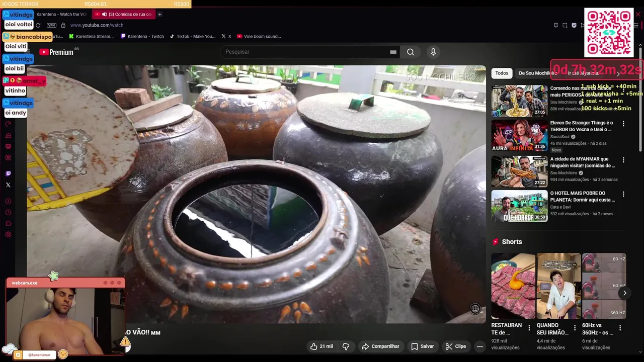The height and width of the screenshot is (362, 644).
Task: Click the YouTube Premium logo
Action: tap(56, 52)
